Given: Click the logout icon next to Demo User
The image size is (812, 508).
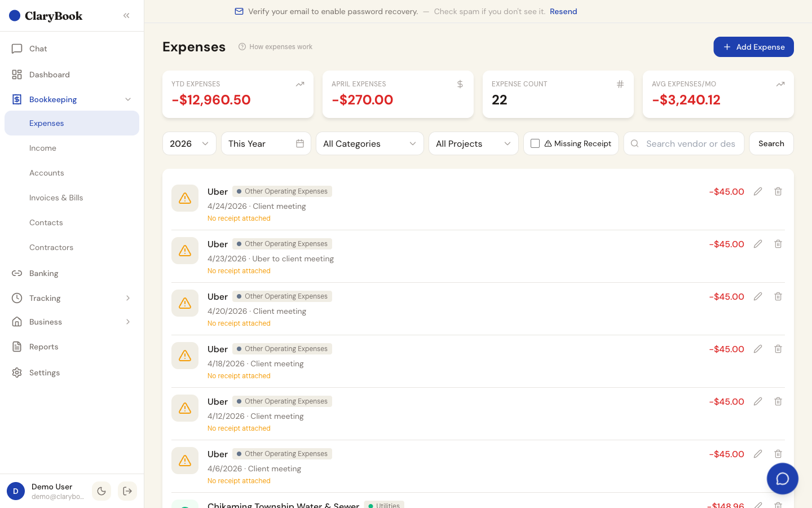Looking at the screenshot, I should (127, 491).
